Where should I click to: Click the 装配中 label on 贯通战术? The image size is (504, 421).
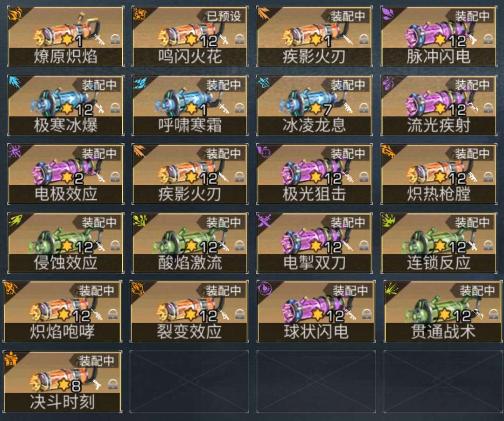tap(477, 290)
